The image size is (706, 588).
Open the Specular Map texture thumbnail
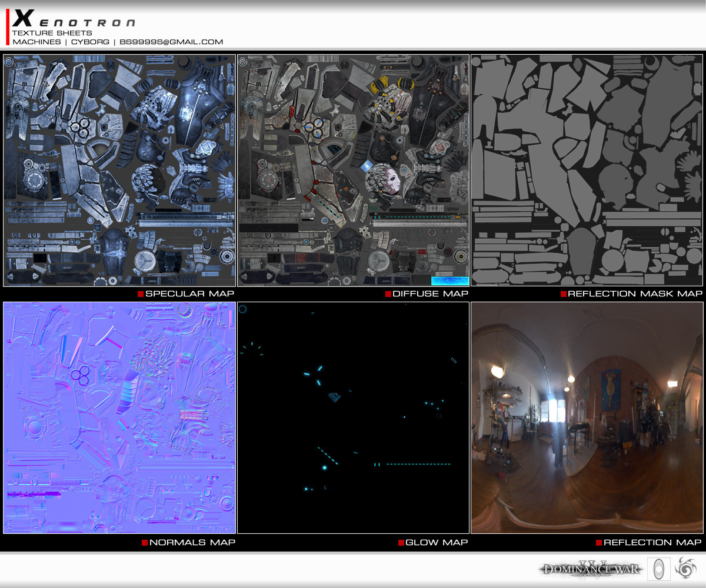[x=119, y=171]
